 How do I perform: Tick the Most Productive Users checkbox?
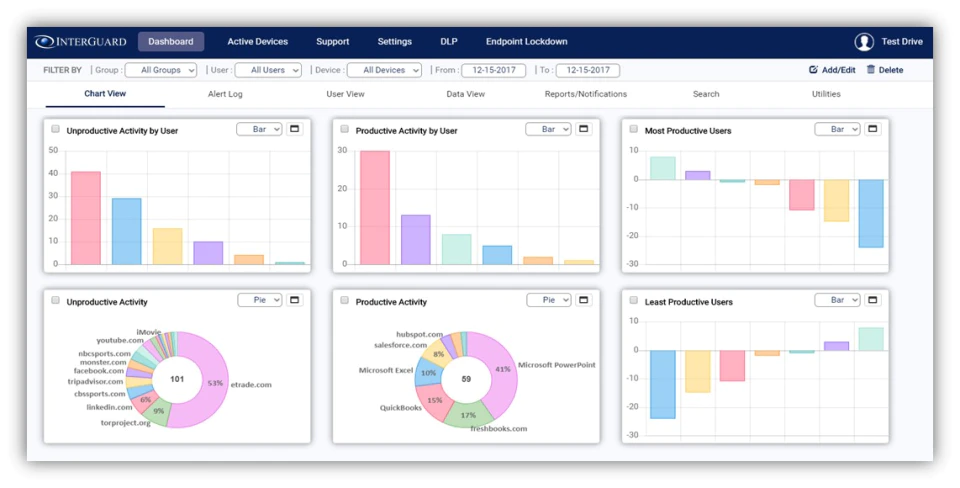coord(634,129)
